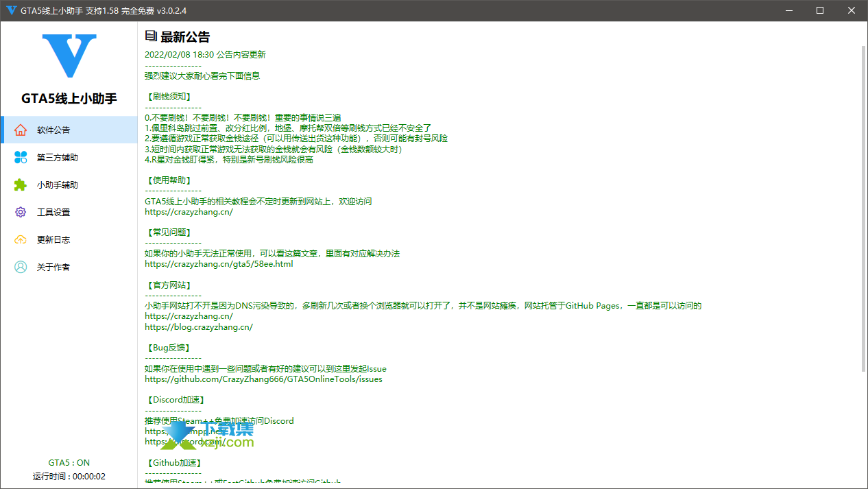Click the 【使用帮助】 section heading
The height and width of the screenshot is (489, 868).
[169, 180]
